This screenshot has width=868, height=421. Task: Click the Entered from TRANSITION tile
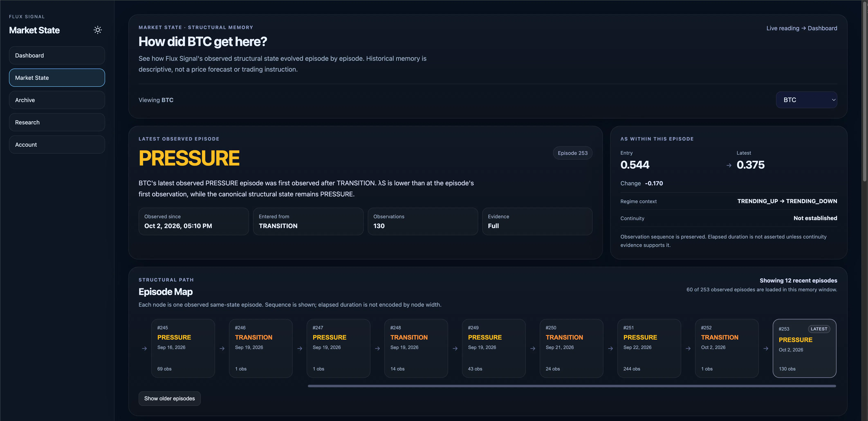[308, 222]
